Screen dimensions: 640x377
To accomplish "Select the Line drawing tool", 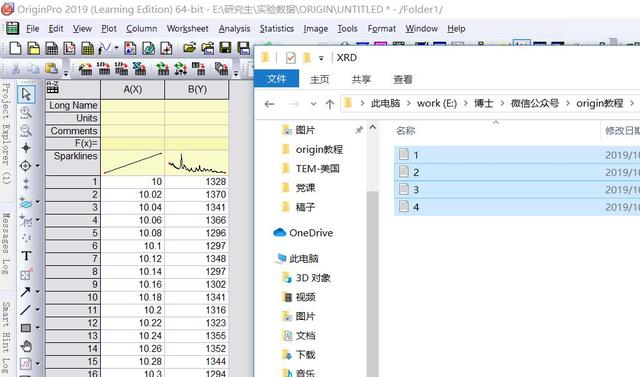I will [25, 310].
